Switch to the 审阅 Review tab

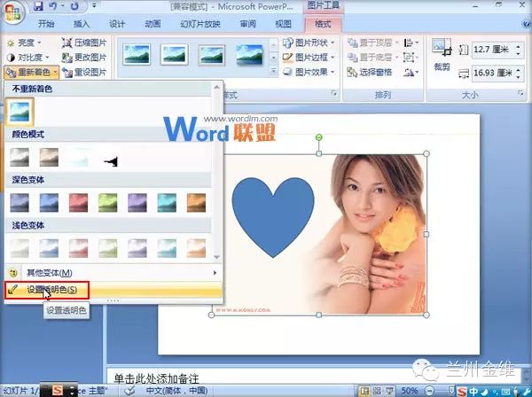(247, 24)
